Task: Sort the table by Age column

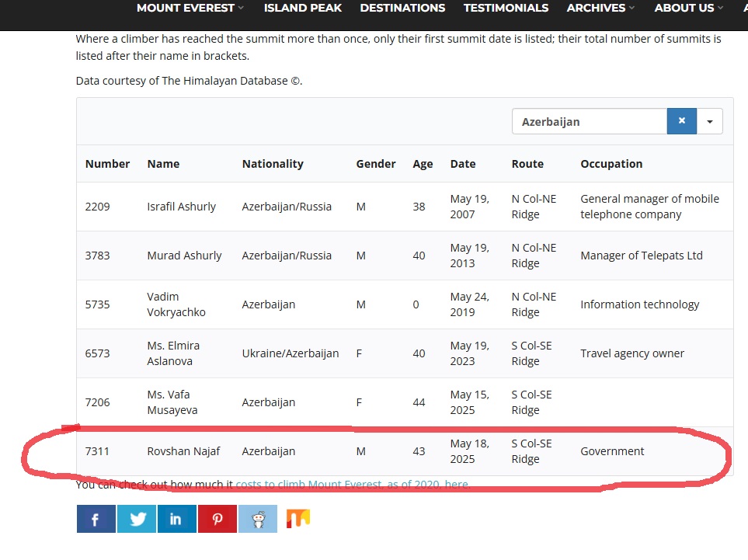Action: (x=423, y=164)
